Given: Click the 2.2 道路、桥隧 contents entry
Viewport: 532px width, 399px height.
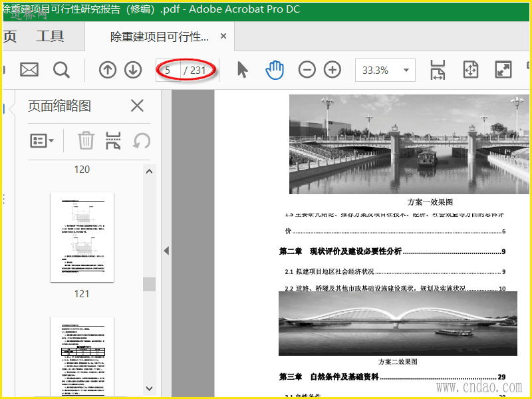Looking at the screenshot, I should click(x=396, y=289).
